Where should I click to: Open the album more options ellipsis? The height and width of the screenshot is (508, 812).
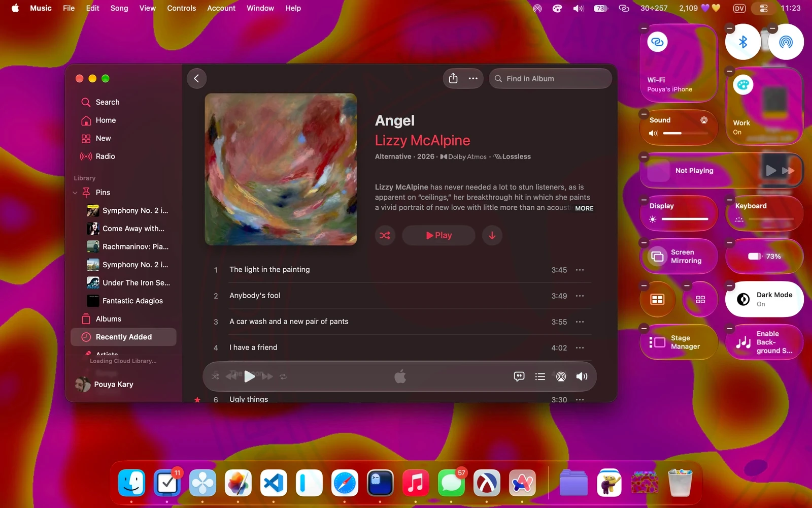click(x=473, y=78)
